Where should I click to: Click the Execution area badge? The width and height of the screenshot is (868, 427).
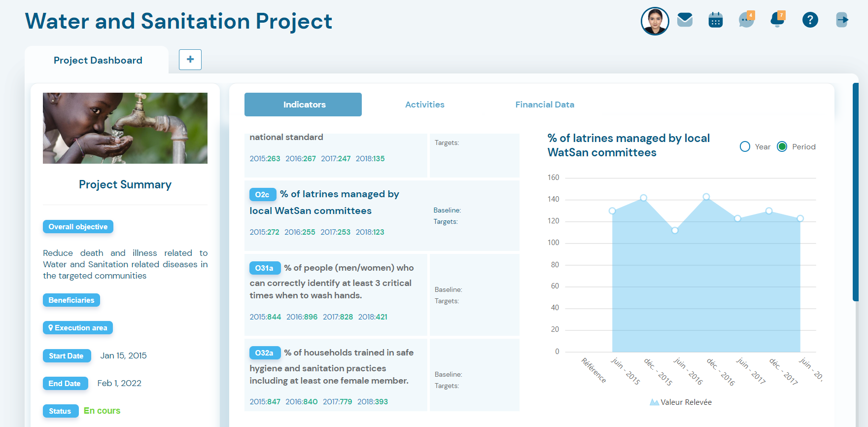78,328
